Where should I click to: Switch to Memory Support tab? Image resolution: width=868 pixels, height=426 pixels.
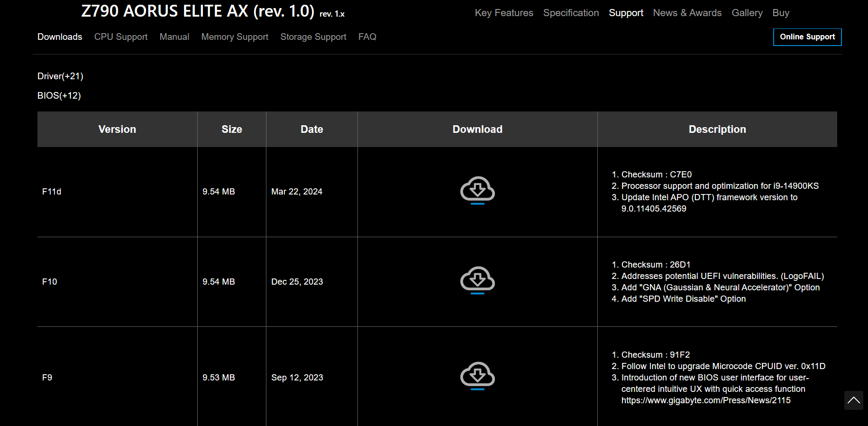tap(235, 37)
